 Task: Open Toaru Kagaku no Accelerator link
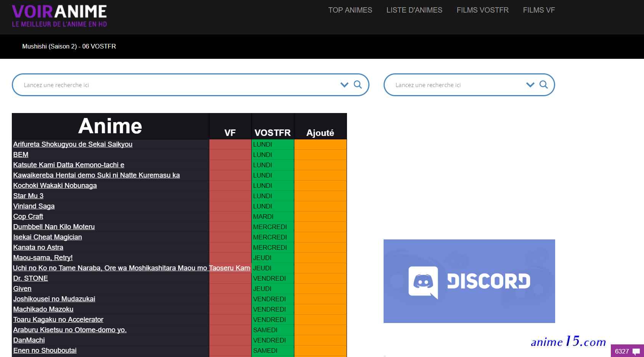pos(58,320)
